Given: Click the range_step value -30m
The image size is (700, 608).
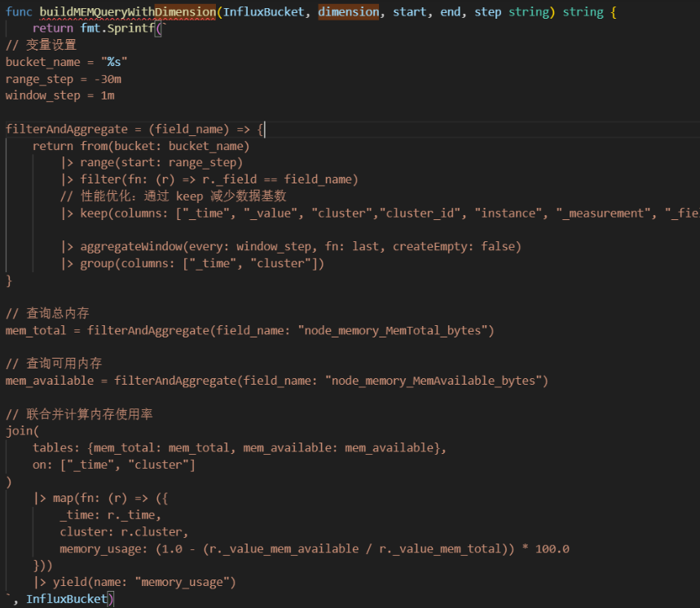Looking at the screenshot, I should coord(108,79).
